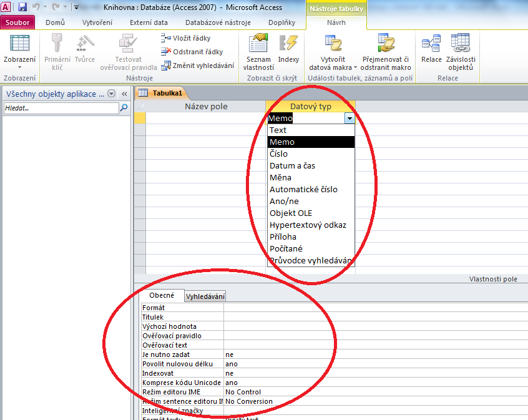Click the Access application icon
Viewport: 528px width, 420px height.
6,7
